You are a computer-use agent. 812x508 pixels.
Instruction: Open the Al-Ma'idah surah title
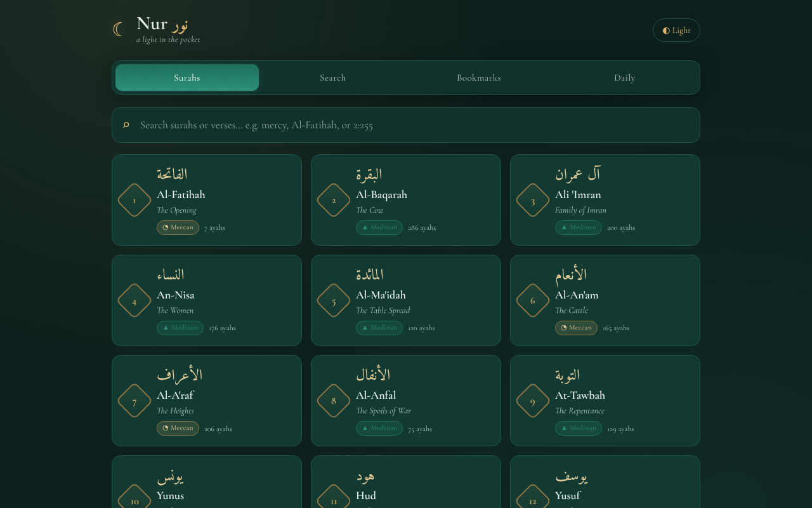[381, 295]
